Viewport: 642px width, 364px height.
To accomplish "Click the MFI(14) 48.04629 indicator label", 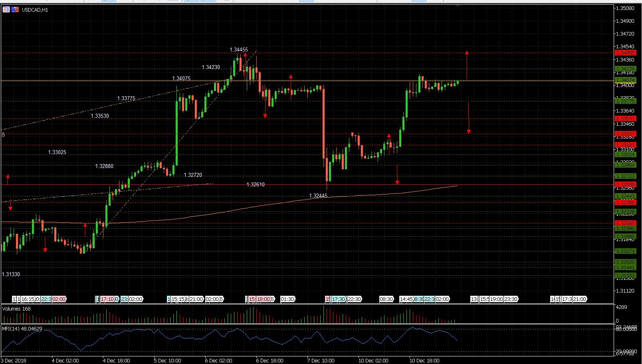I will click(22, 329).
